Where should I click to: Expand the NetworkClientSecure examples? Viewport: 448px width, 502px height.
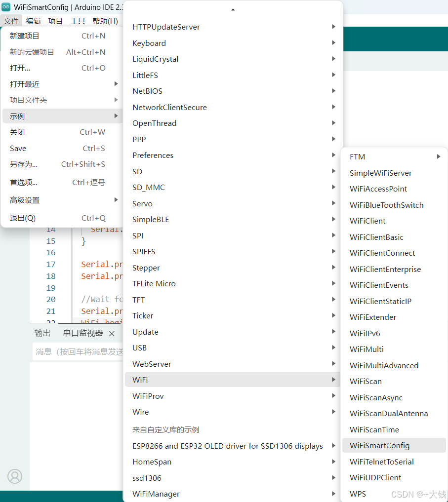[233, 107]
